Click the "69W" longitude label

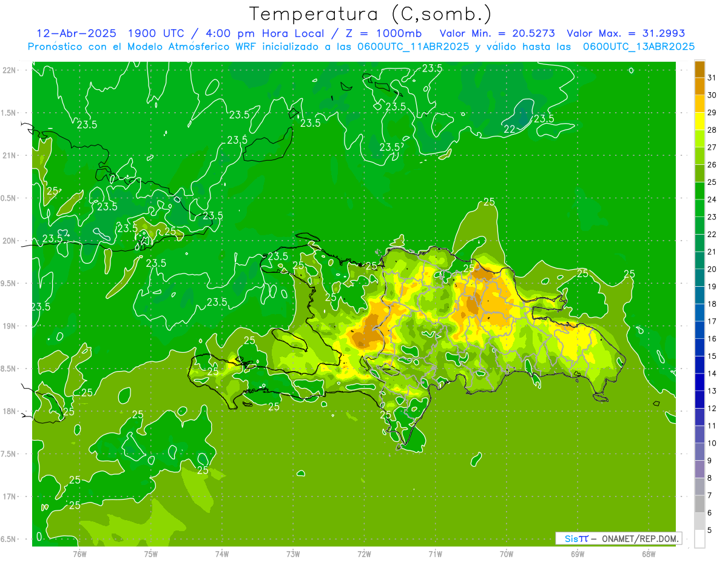tap(577, 554)
